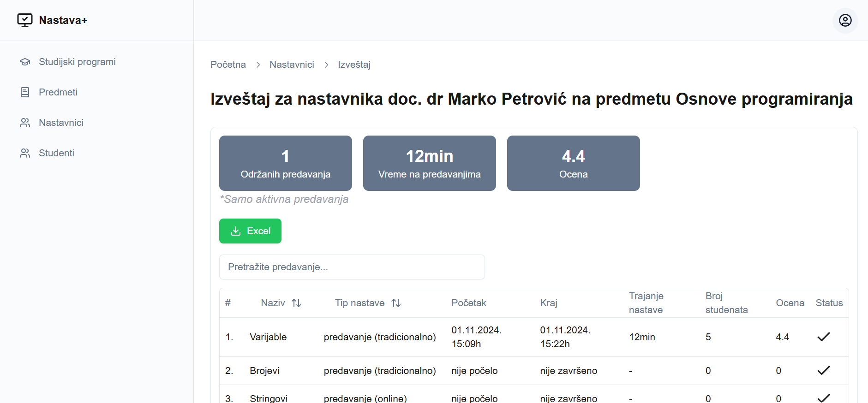The image size is (868, 403).
Task: Select the Varijable lecture name in table
Action: 268,337
